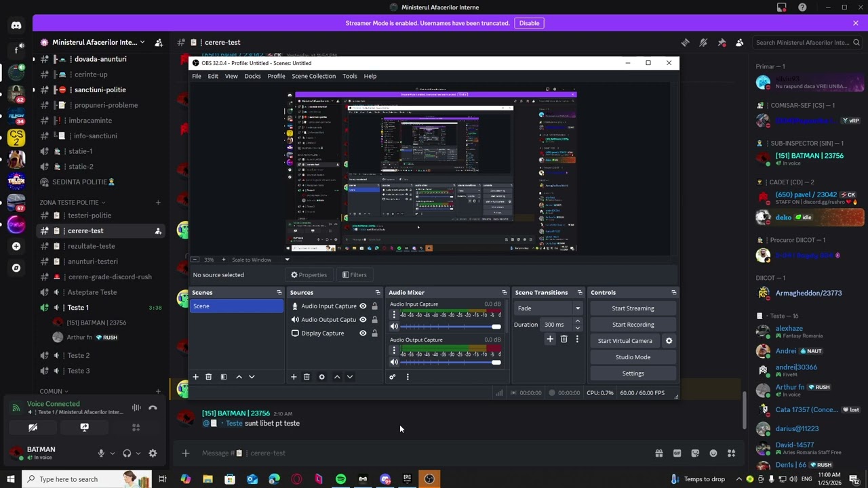Open Discord inbox icon in title bar

(x=782, y=7)
